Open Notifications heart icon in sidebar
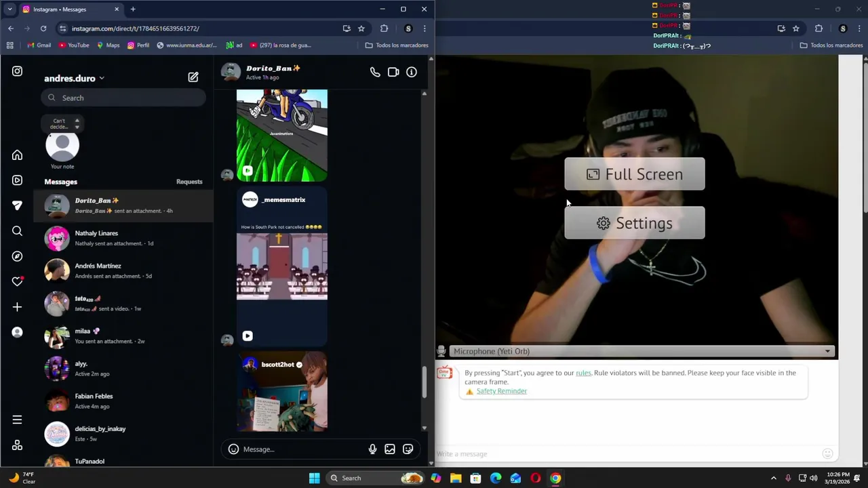This screenshot has height=488, width=868. coord(17,281)
